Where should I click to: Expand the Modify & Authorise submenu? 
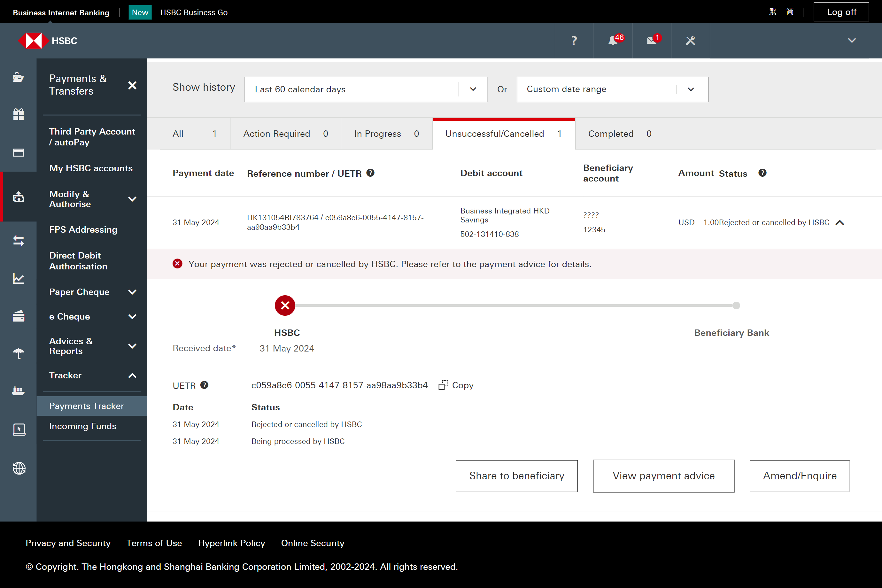click(x=132, y=199)
